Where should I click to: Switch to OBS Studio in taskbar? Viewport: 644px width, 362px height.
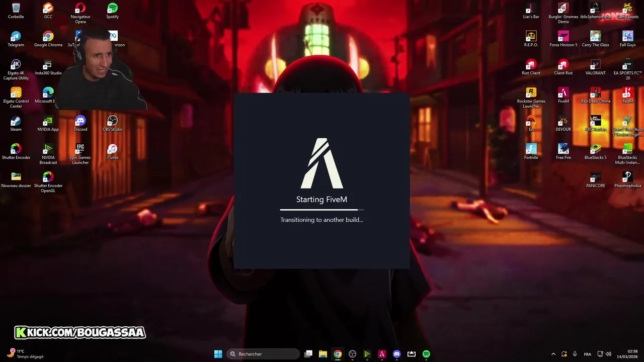tap(353, 354)
